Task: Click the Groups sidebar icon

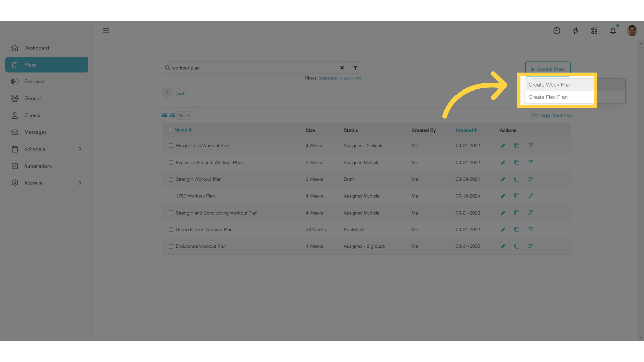Action: pyautogui.click(x=15, y=98)
